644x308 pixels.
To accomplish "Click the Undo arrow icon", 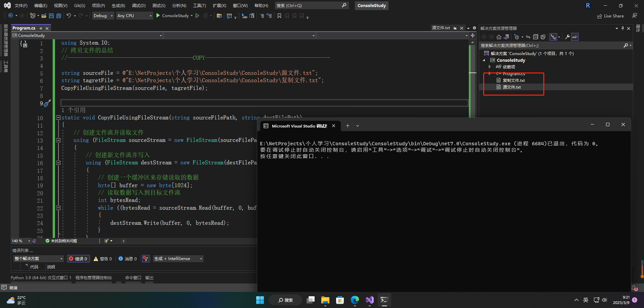I will tap(69, 16).
